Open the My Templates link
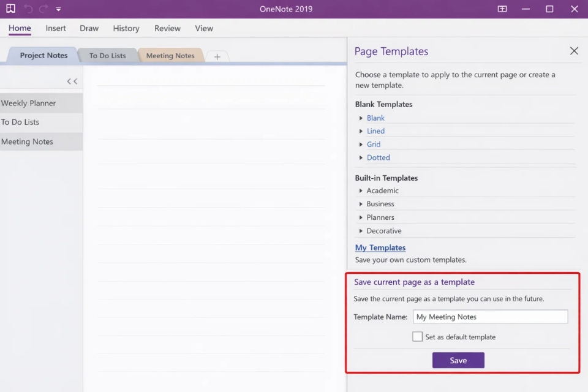This screenshot has height=392, width=588. click(380, 247)
